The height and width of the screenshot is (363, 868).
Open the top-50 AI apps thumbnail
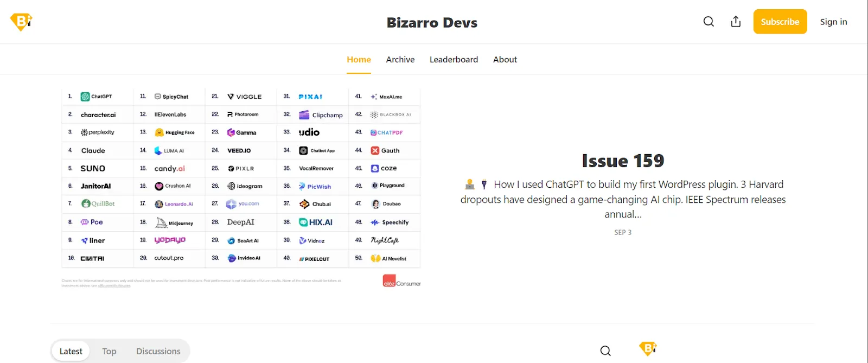241,188
